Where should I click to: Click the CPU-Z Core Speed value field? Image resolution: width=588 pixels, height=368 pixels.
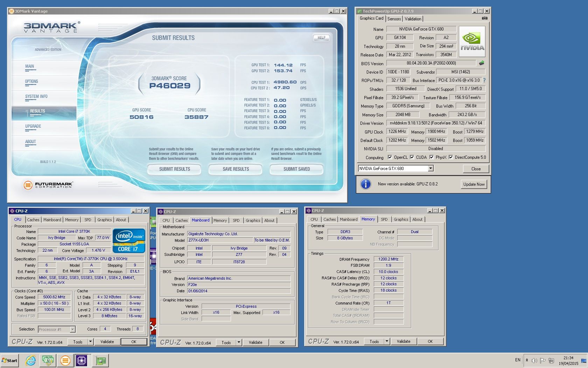[54, 297]
